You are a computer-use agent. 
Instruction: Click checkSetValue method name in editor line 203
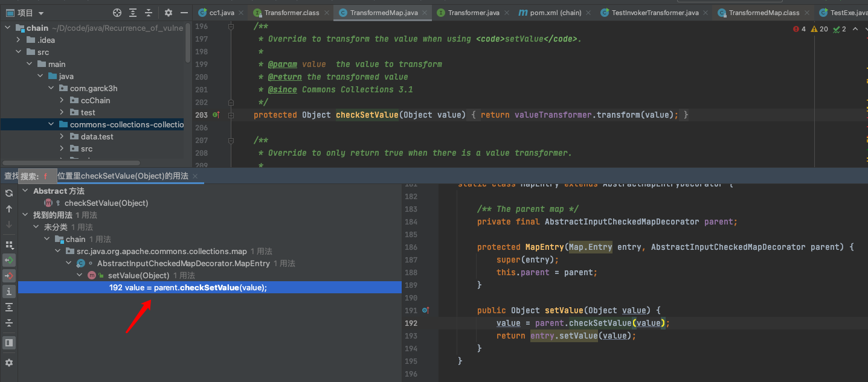pyautogui.click(x=367, y=115)
